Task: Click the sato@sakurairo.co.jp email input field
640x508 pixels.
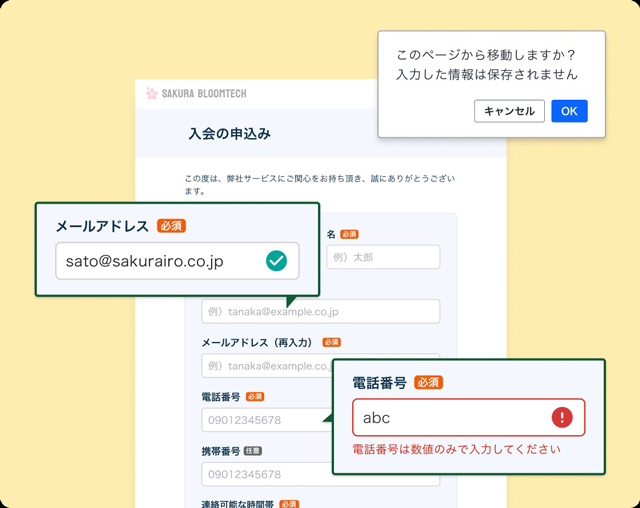Action: (178, 261)
